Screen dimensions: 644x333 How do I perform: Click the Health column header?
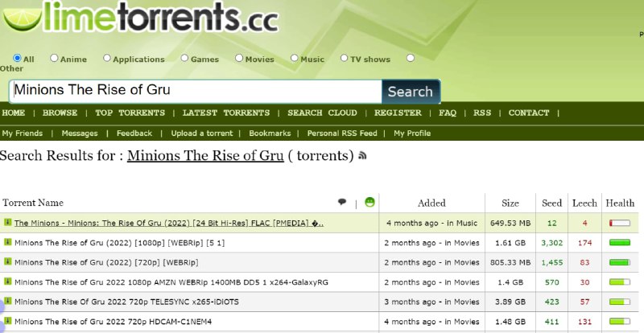tap(620, 203)
